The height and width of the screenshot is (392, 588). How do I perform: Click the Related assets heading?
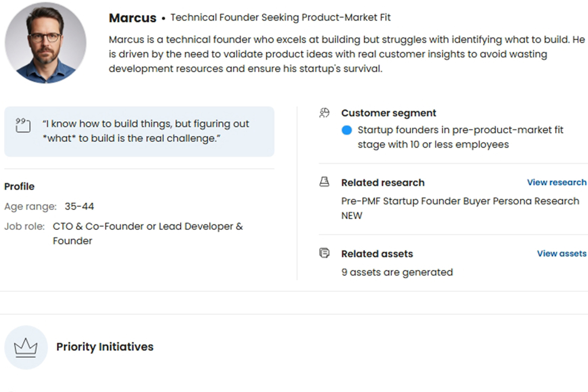point(377,254)
